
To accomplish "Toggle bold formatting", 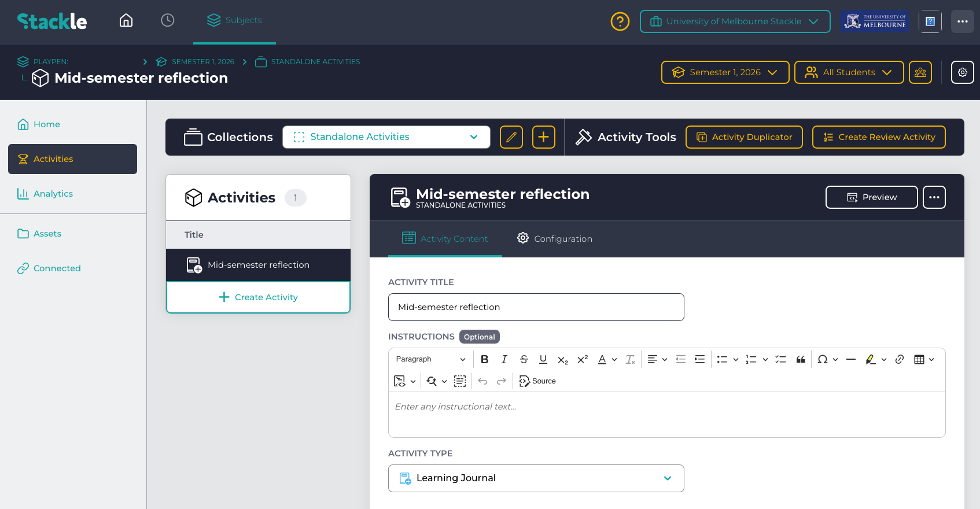I will tap(485, 359).
